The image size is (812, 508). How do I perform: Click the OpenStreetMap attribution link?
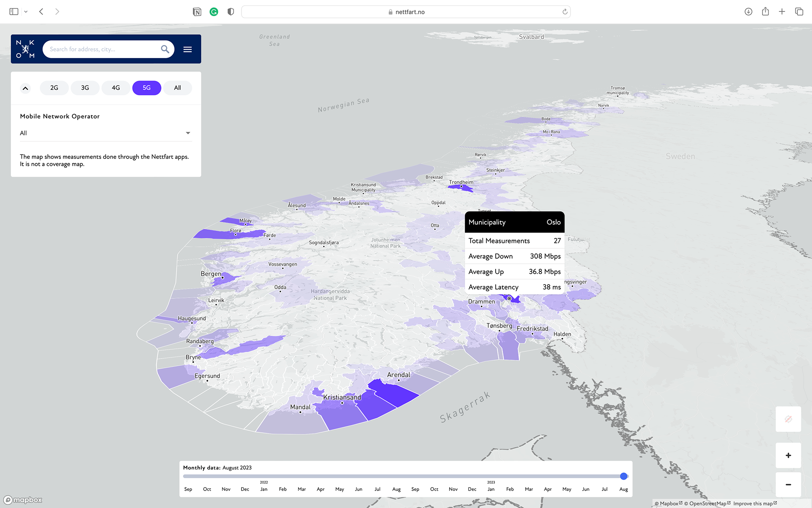point(707,503)
